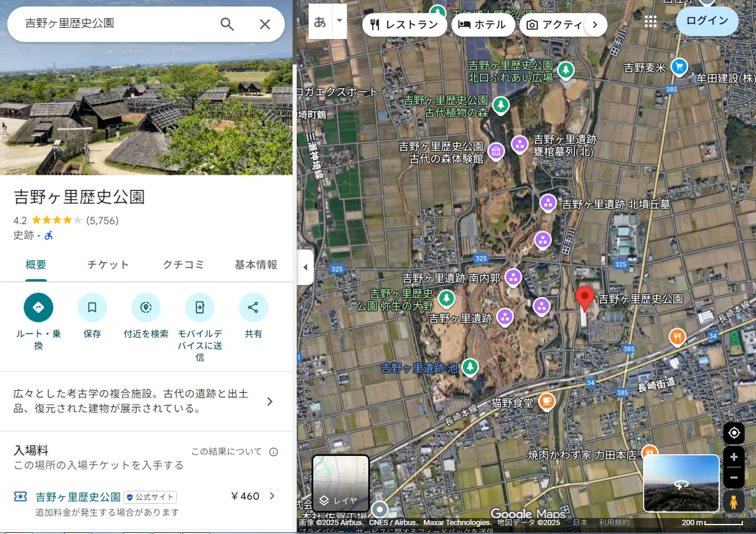Image resolution: width=756 pixels, height=534 pixels.
Task: Select the ホテル filter chip
Action: (x=483, y=25)
